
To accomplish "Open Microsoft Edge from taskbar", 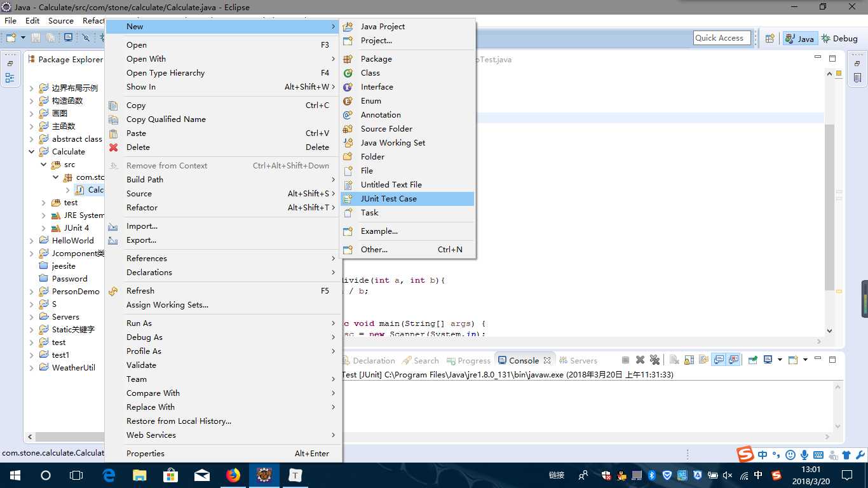I will 109,475.
